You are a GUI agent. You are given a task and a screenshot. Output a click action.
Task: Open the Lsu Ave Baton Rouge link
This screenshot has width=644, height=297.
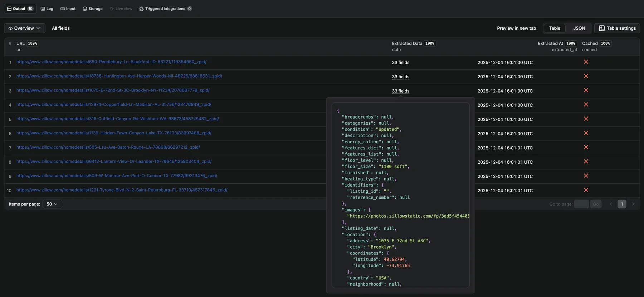[x=108, y=147]
